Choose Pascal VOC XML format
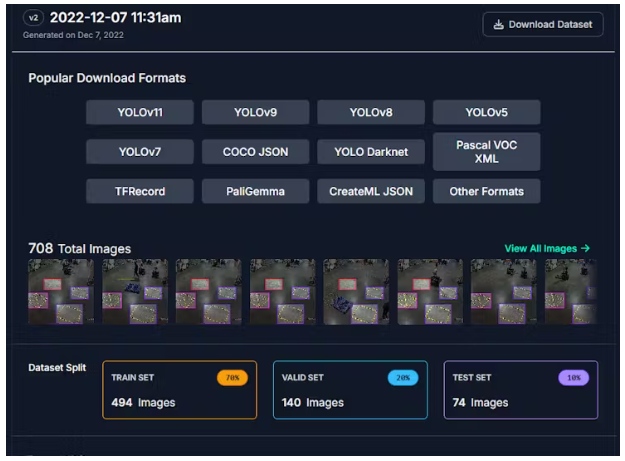This screenshot has width=625, height=461. (x=487, y=152)
